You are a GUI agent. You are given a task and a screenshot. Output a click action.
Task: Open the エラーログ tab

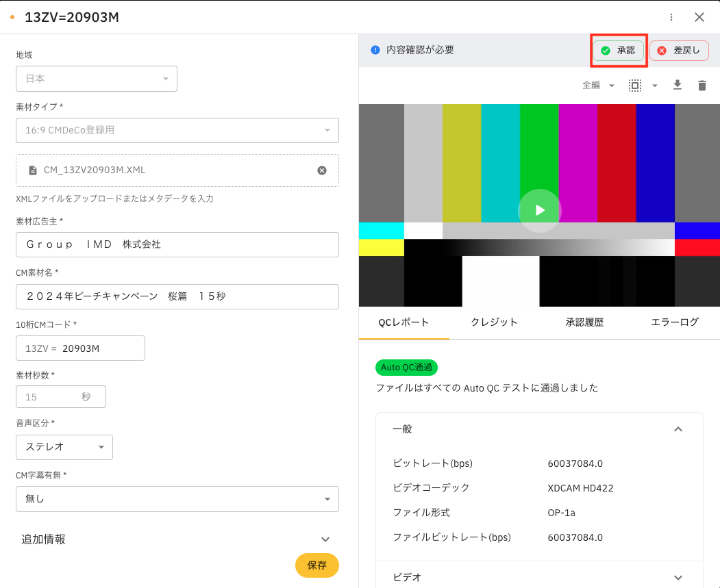[x=674, y=322]
